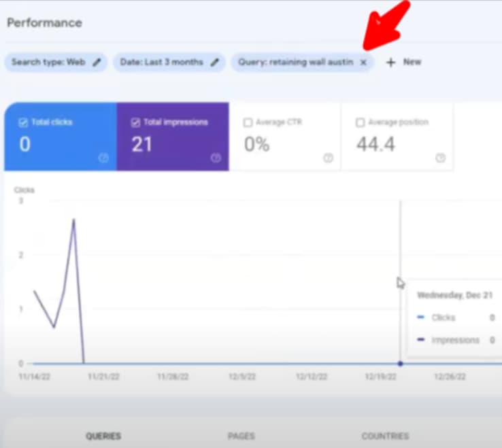Switch to the Queries tab

103,436
